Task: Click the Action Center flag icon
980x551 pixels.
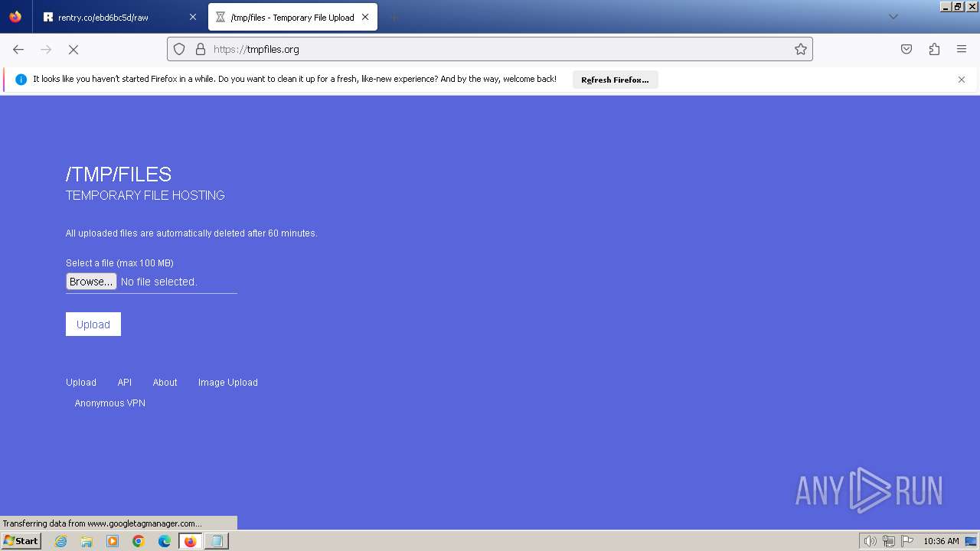Action: pos(907,541)
